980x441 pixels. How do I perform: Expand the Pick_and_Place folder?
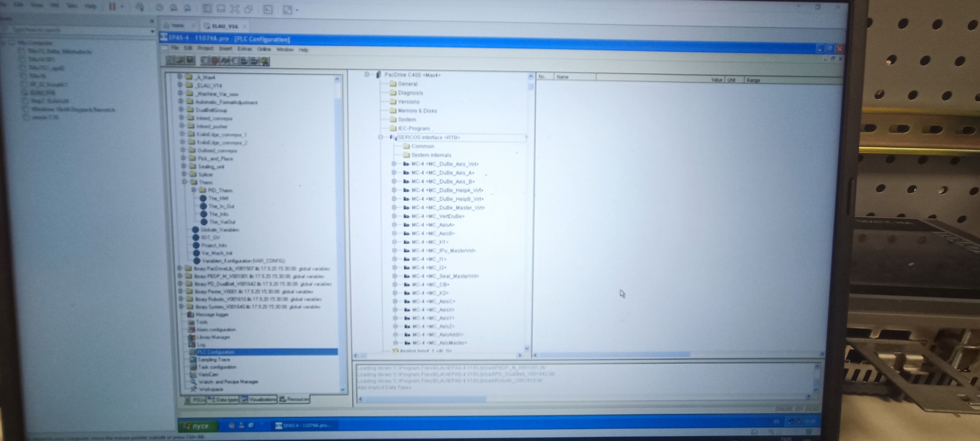[183, 158]
